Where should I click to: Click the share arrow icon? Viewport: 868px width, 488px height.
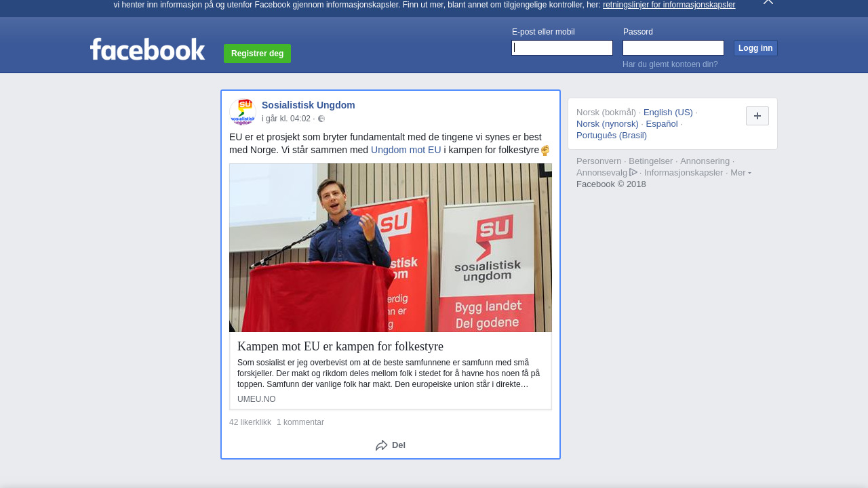(382, 445)
